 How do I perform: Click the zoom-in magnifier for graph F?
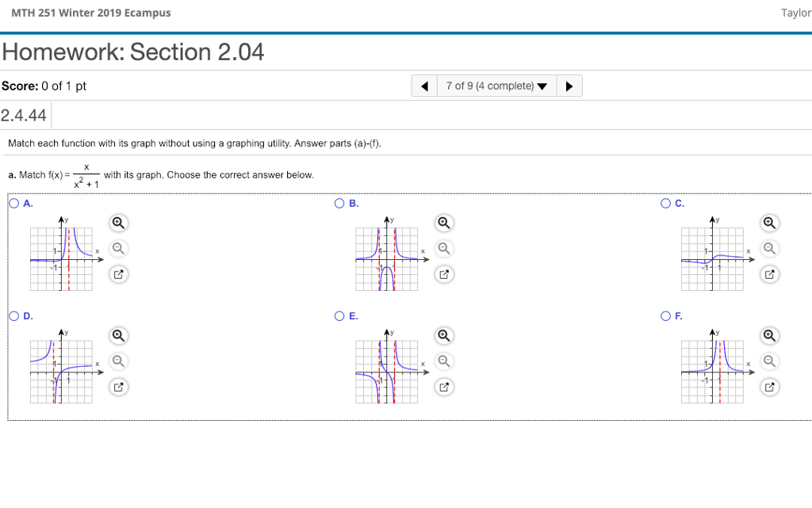(x=769, y=335)
